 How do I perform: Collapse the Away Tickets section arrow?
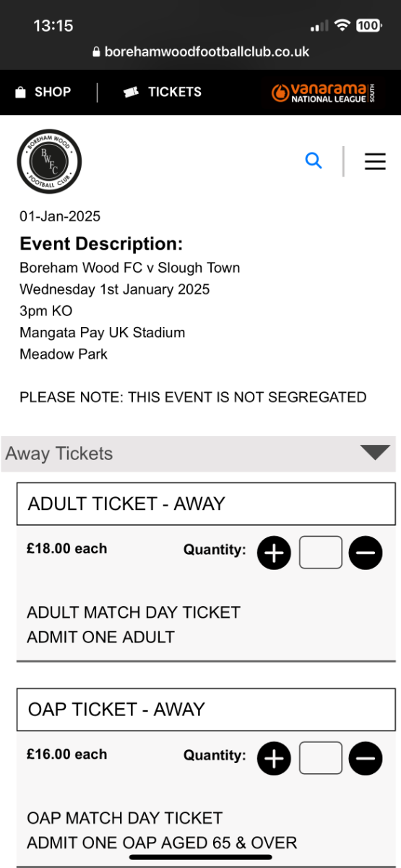375,453
